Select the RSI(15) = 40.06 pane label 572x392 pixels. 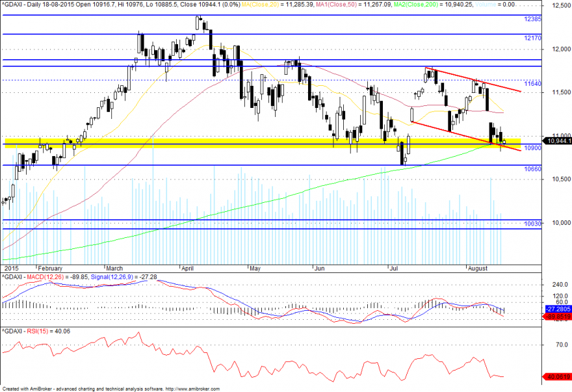48,331
